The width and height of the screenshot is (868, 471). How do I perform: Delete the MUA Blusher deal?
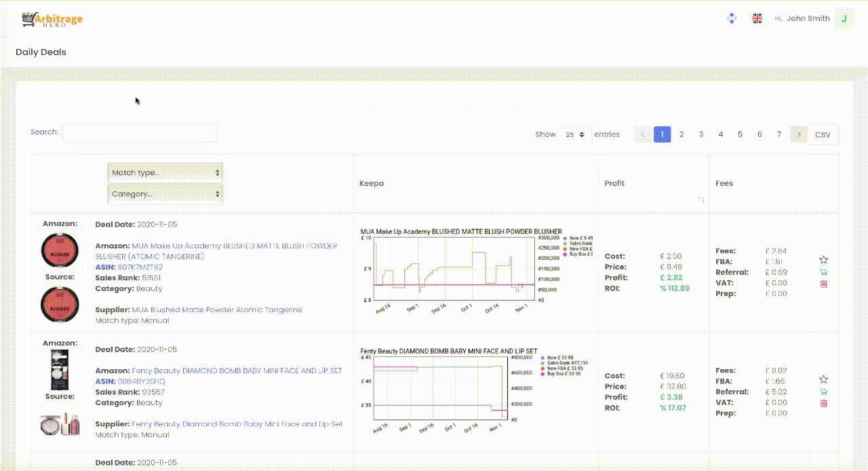click(824, 284)
